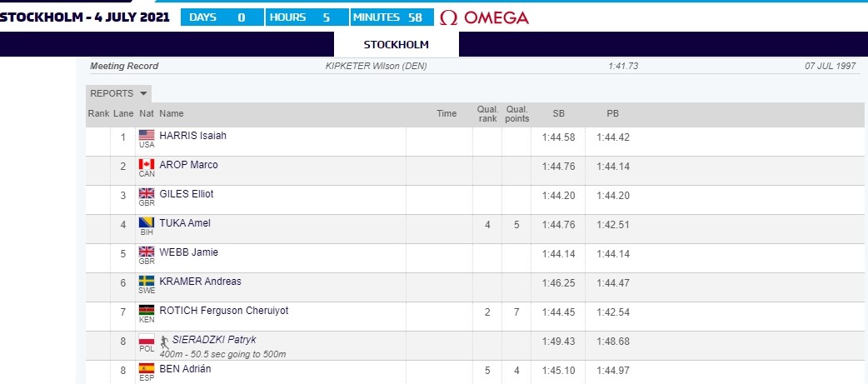
Task: Click the Spanish flag beside Ben Adrián
Action: pos(147,368)
